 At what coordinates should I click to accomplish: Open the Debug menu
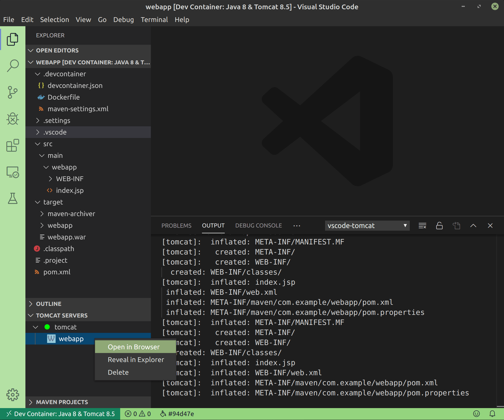click(124, 20)
